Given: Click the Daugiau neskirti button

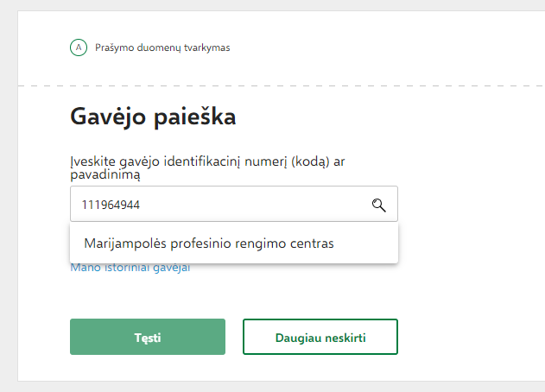Looking at the screenshot, I should 320,337.
